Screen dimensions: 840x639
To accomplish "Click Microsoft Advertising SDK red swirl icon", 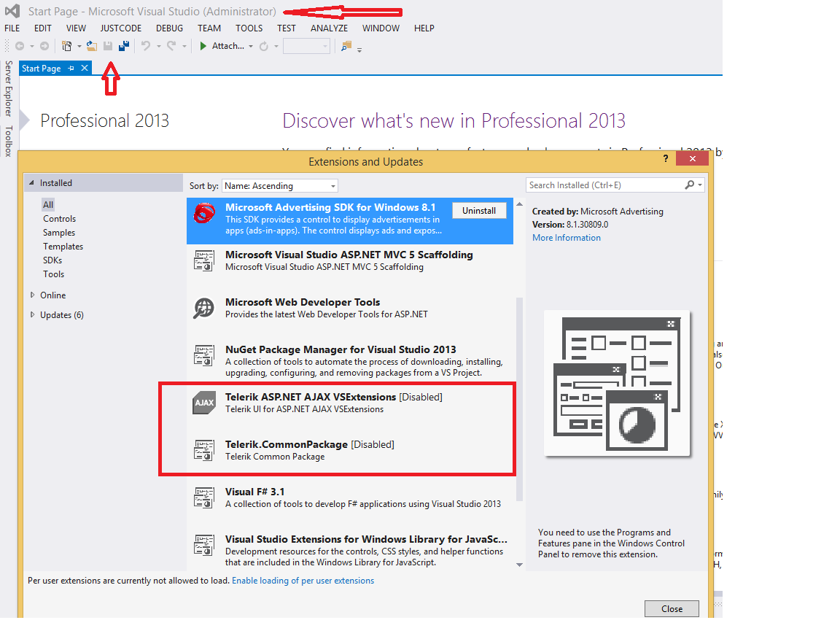I will 205,213.
